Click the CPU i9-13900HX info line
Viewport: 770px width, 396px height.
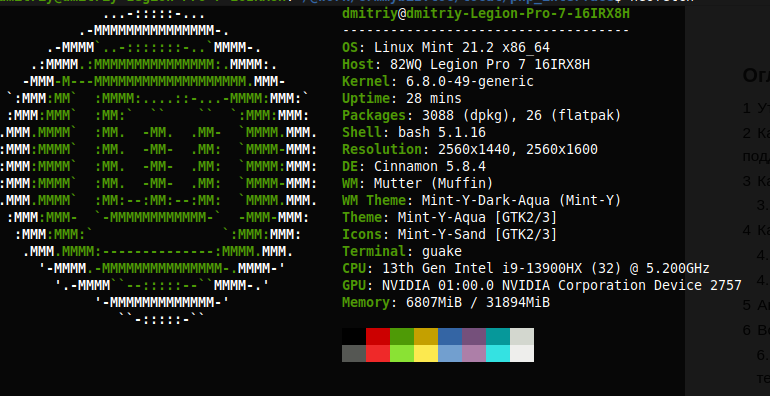click(x=525, y=269)
